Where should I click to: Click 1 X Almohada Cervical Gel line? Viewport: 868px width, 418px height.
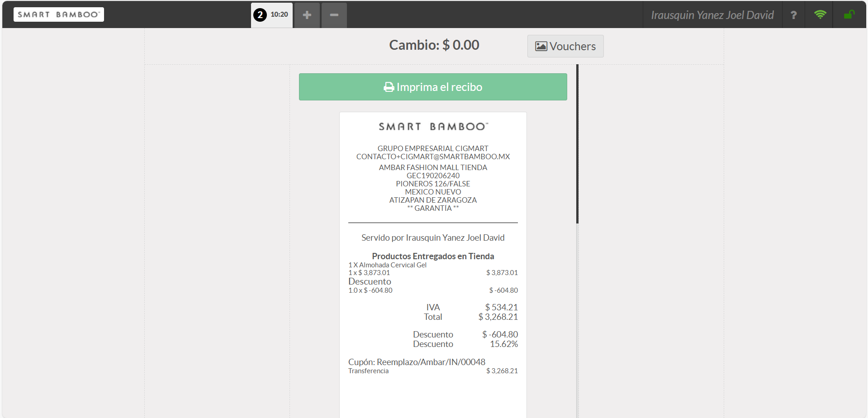point(387,265)
